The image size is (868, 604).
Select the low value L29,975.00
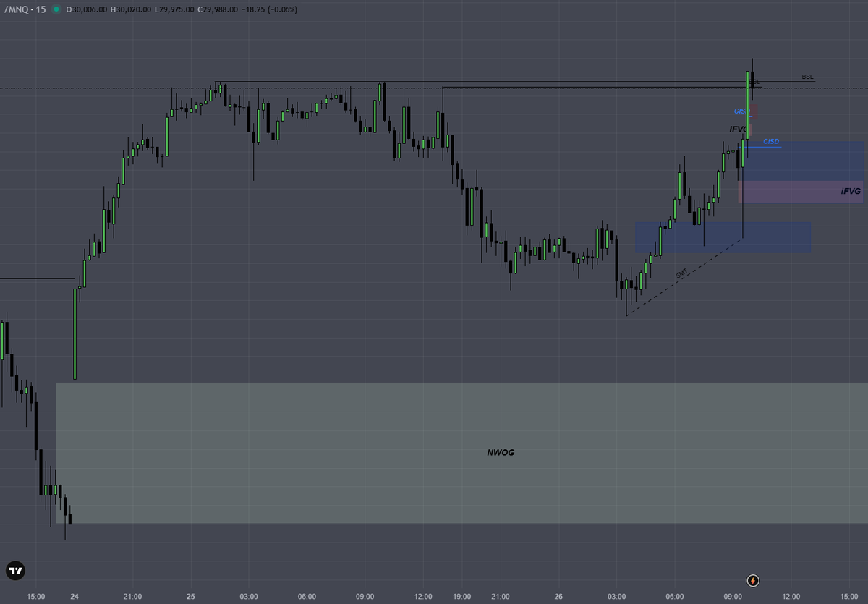174,9
